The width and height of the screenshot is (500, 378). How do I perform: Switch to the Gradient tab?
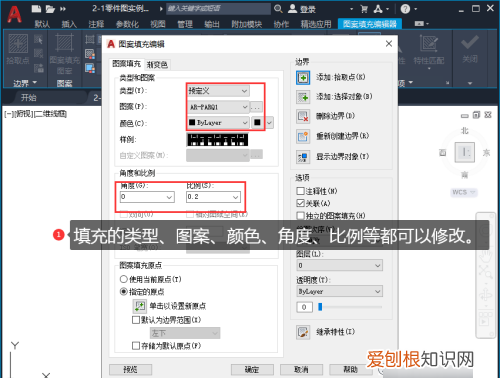click(x=157, y=65)
